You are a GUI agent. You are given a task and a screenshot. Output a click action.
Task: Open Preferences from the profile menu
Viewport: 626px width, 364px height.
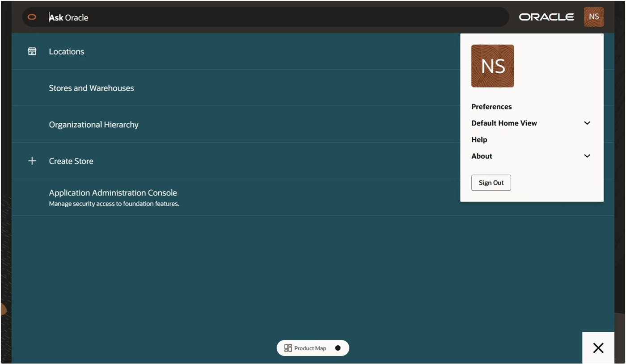click(491, 106)
